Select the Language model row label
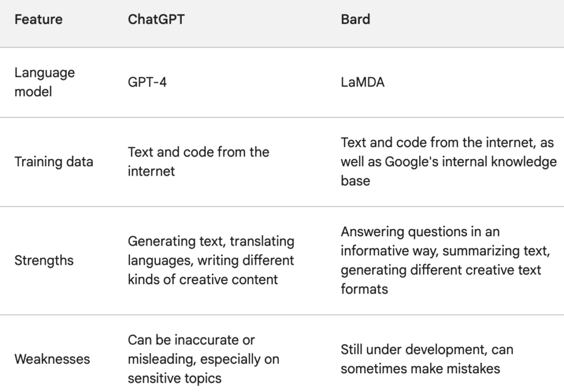 click(45, 82)
